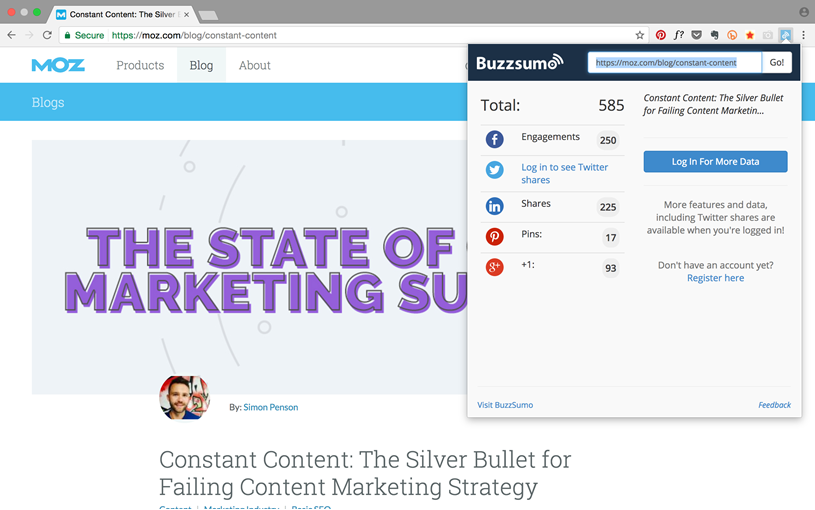The width and height of the screenshot is (815, 510).
Task: Open the Blog menu item
Action: coord(201,66)
